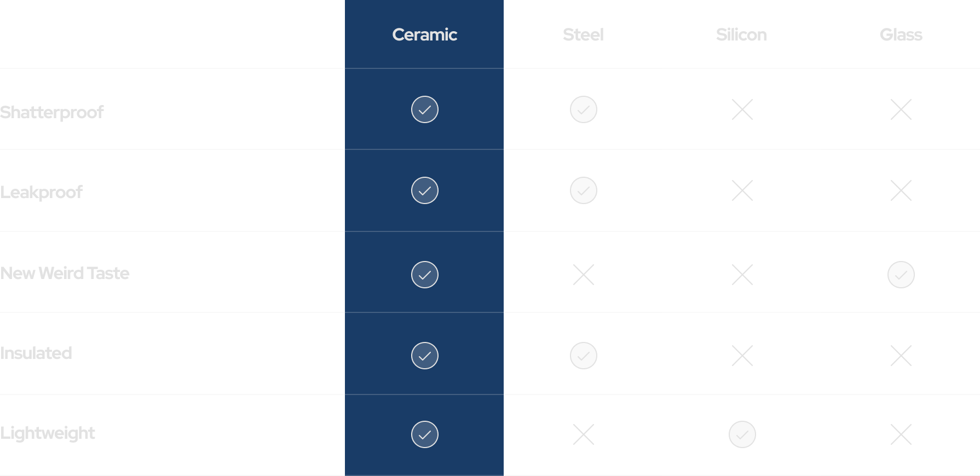Viewport: 980px width, 476px height.
Task: Select the Silicon column header
Action: (741, 34)
